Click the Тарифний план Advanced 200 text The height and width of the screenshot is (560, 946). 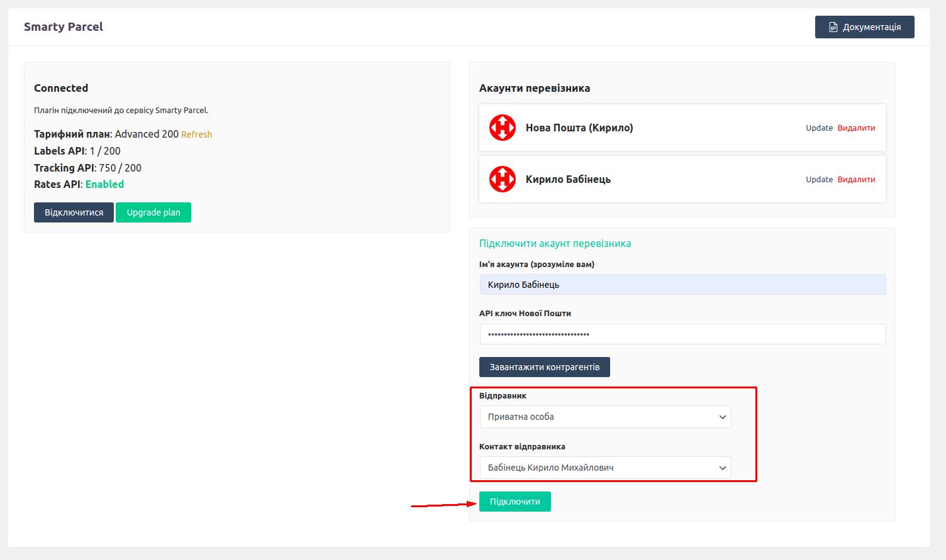click(x=106, y=134)
